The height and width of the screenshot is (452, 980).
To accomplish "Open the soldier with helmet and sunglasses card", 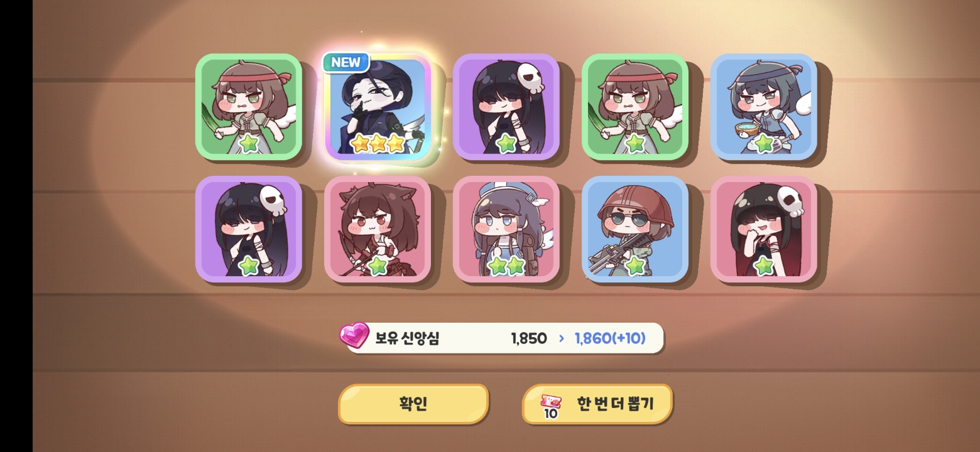I will (x=635, y=229).
